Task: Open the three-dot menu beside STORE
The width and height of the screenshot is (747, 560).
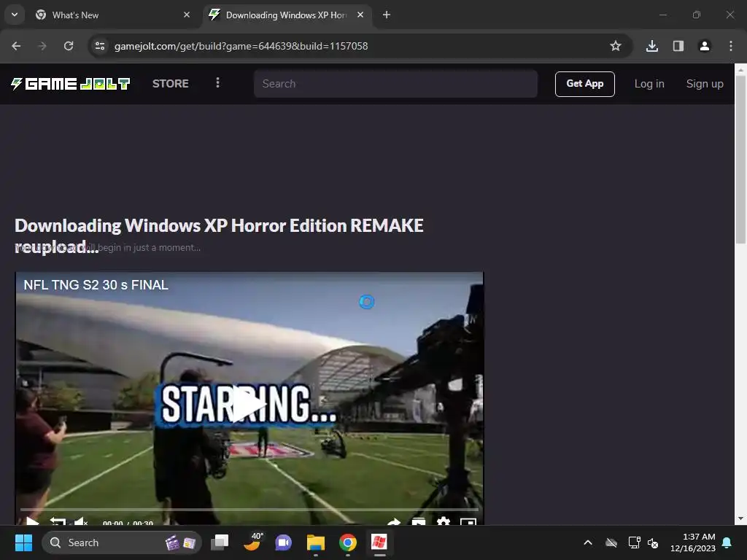Action: point(217,83)
